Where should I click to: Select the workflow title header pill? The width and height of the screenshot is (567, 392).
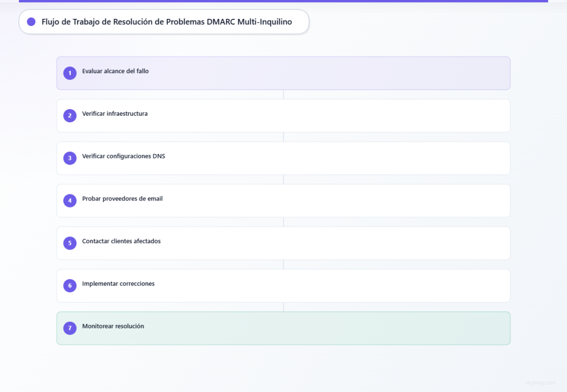click(164, 22)
